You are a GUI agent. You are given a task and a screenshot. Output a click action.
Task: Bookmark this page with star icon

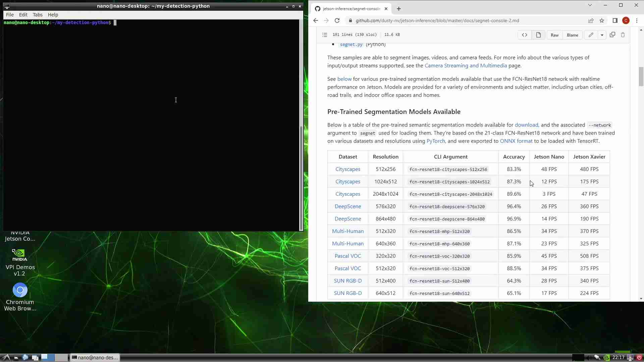point(602,20)
